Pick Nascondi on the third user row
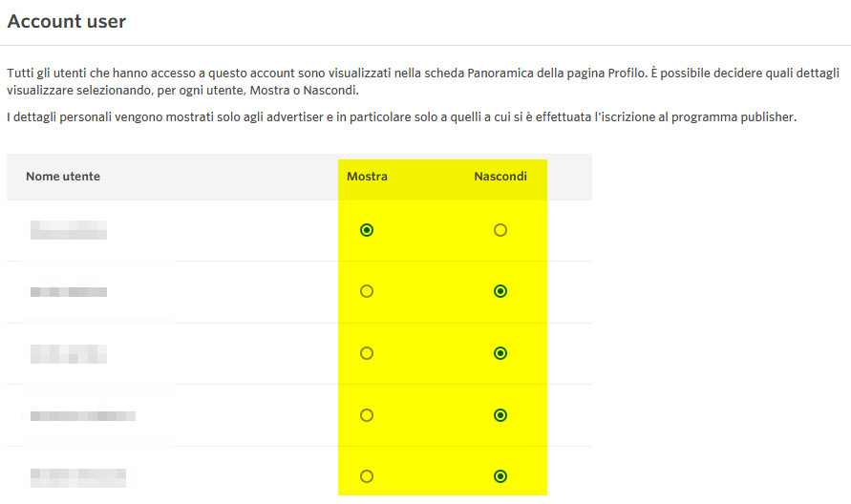The width and height of the screenshot is (851, 504). coord(500,353)
